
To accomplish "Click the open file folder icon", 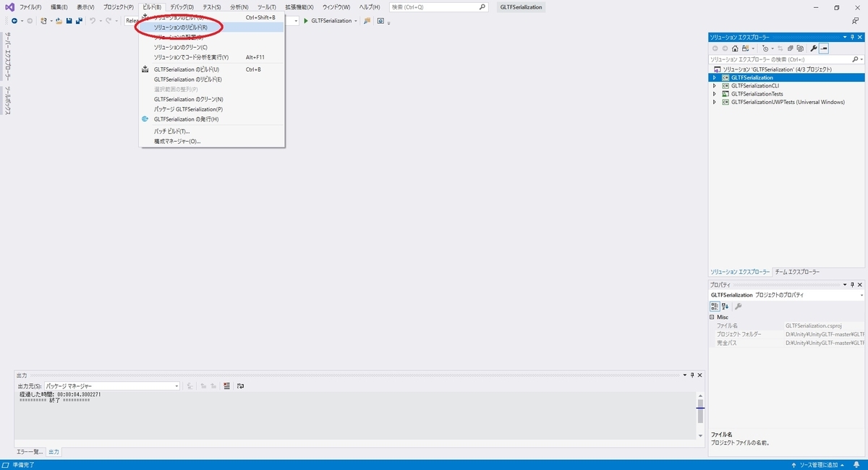I will pos(59,20).
